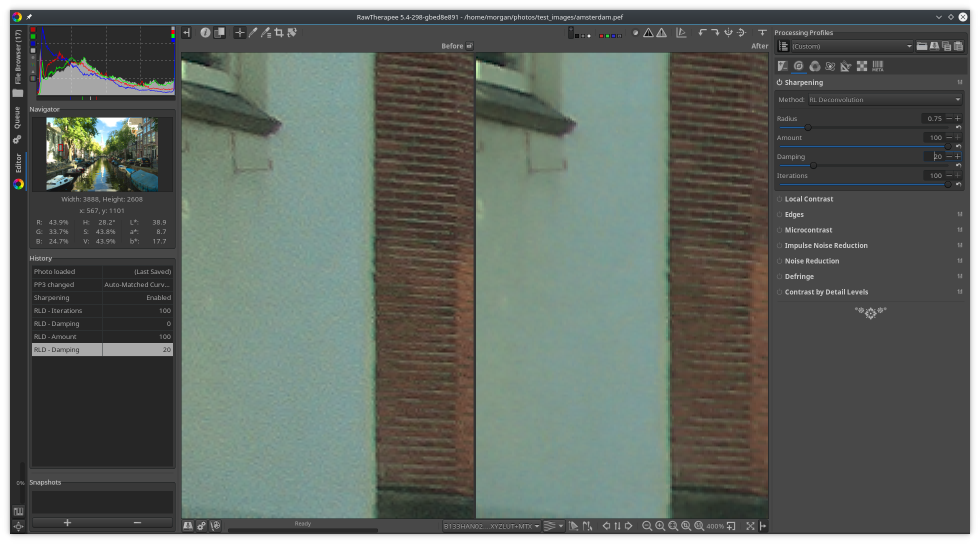Viewport: 980px width, 544px height.
Task: Toggle highlight clipping indication warning
Action: click(x=661, y=33)
